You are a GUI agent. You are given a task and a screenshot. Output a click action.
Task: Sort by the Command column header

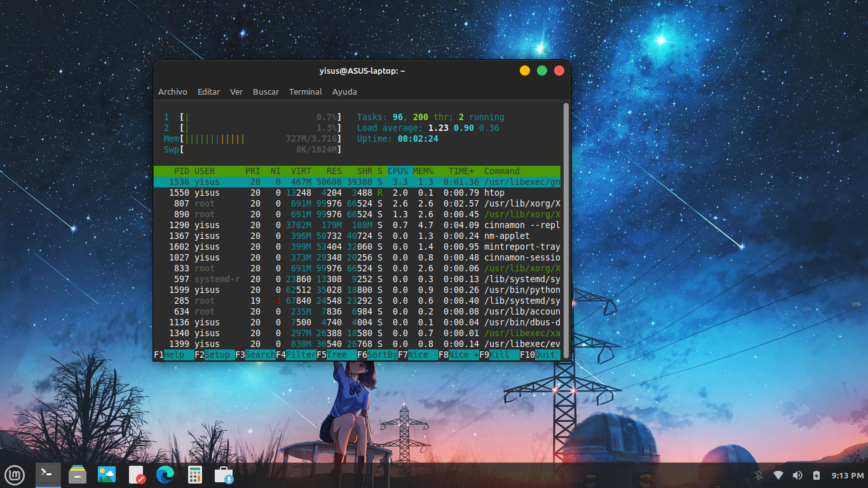click(x=502, y=171)
